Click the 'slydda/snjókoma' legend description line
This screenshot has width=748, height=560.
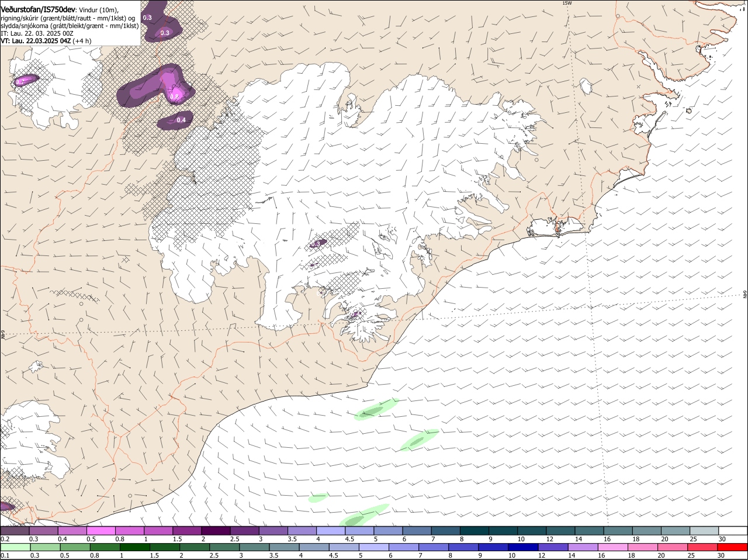tap(70, 26)
